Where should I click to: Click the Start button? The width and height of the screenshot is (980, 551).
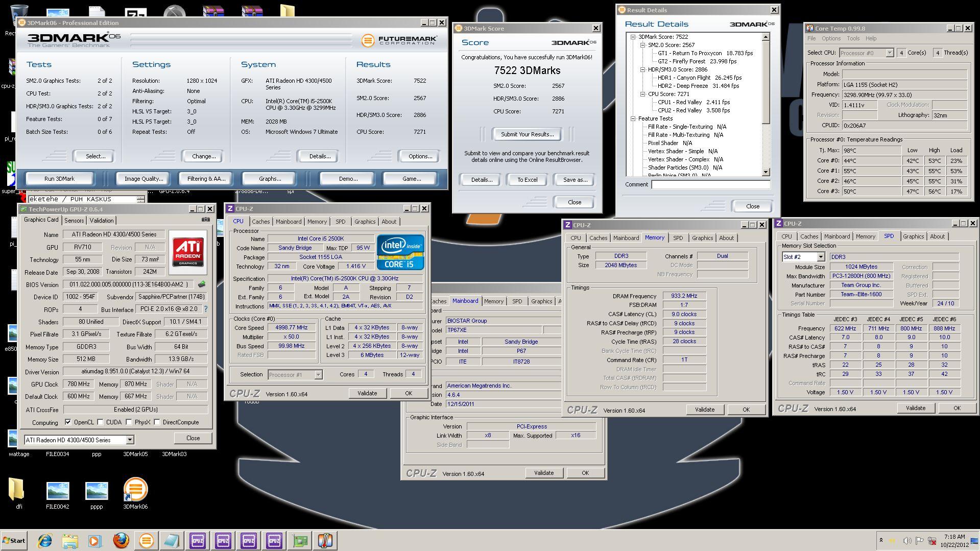(14, 540)
